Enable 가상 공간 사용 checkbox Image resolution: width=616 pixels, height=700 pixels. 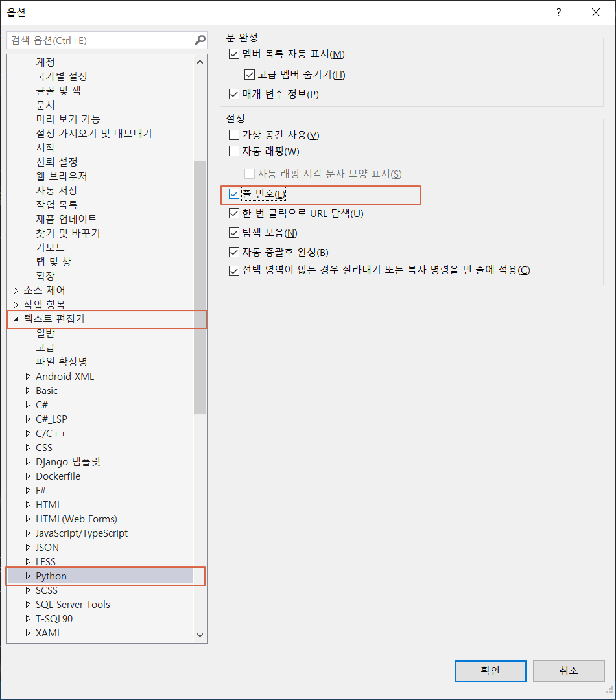pyautogui.click(x=233, y=135)
